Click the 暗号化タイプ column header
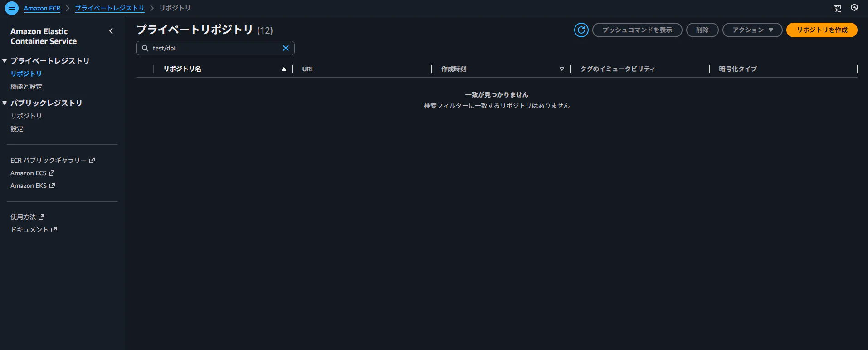 pyautogui.click(x=738, y=69)
